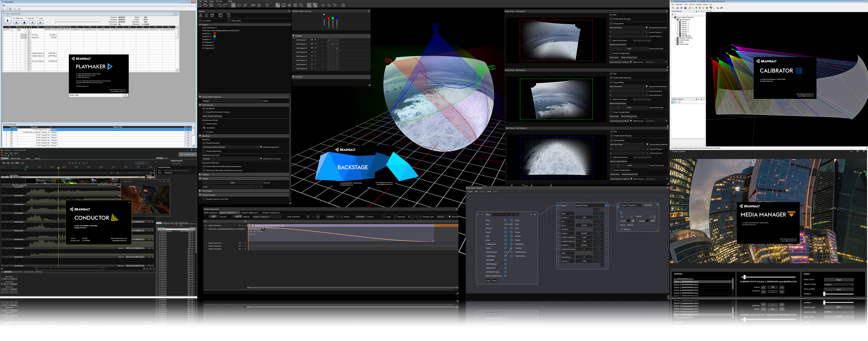This screenshot has width=868, height=341.
Task: Click Undo arrow in Backstage toolbar
Action: pos(219,5)
